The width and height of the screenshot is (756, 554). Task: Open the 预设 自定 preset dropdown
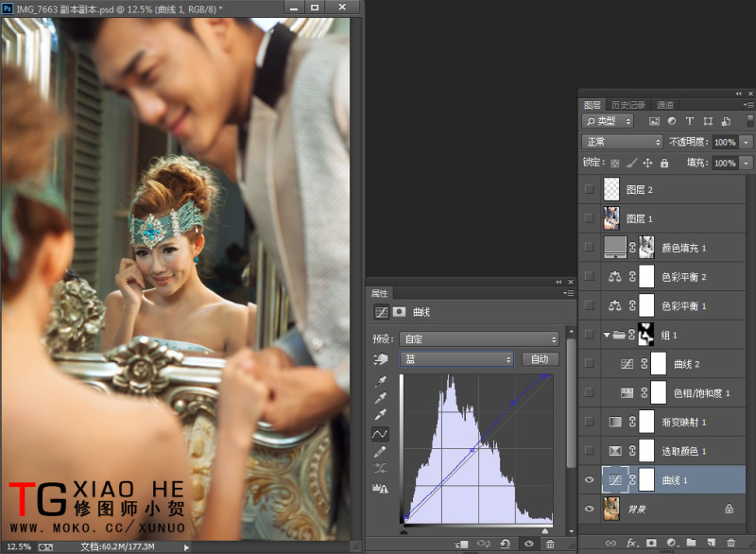[x=479, y=339]
